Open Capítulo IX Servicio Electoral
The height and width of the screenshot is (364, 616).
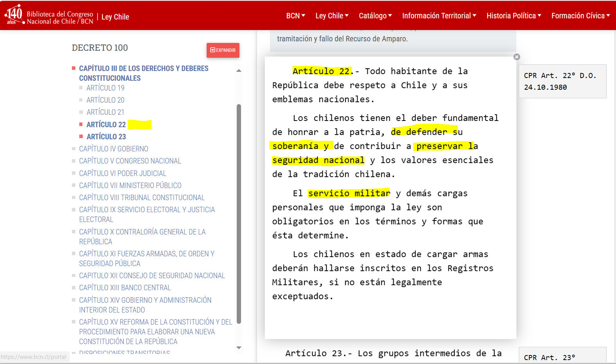[147, 214]
